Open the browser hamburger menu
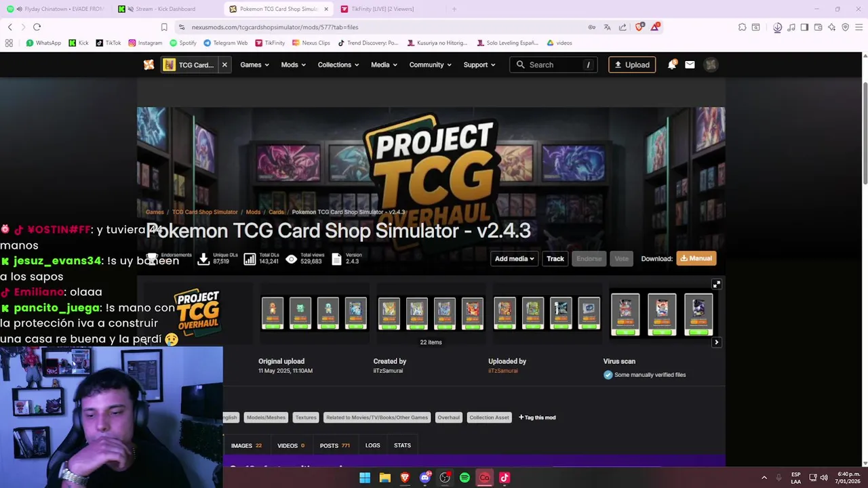 point(859,27)
